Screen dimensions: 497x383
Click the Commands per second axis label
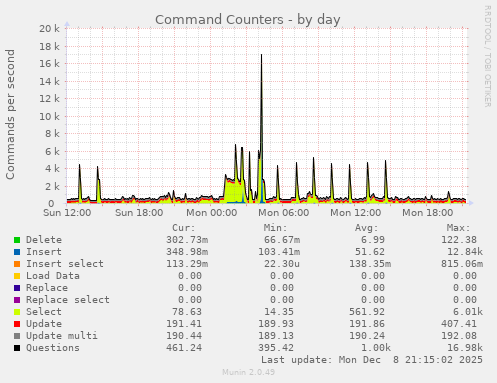point(10,114)
